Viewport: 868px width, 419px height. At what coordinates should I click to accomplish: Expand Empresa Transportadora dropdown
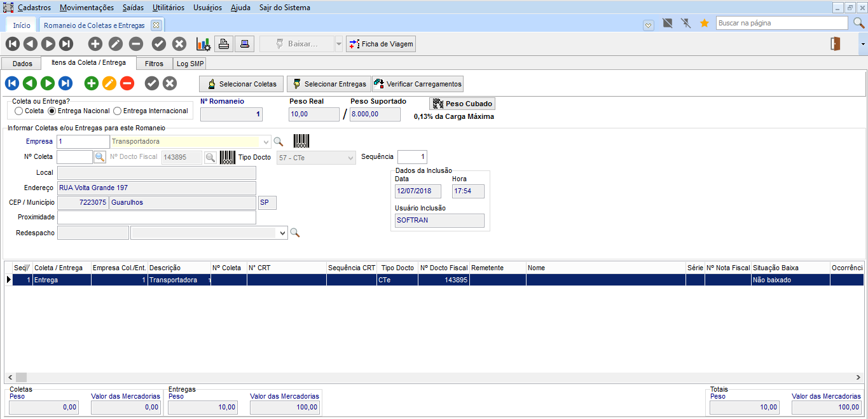pyautogui.click(x=266, y=141)
